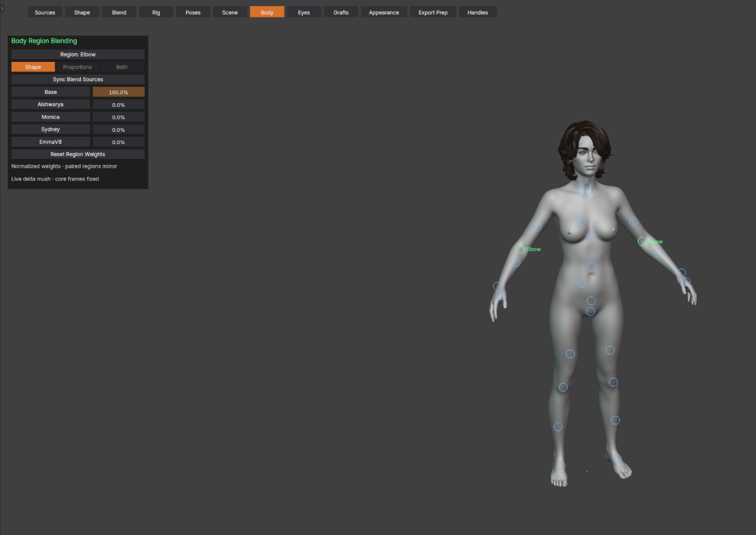Adjust the Base 100.0% weight slider
Image resolution: width=756 pixels, height=535 pixels.
118,92
